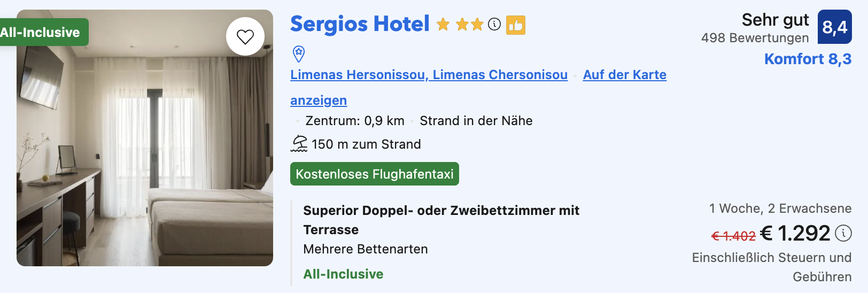The width and height of the screenshot is (868, 293).
Task: Click the All-Inclusive label on the photo
Action: tap(41, 32)
